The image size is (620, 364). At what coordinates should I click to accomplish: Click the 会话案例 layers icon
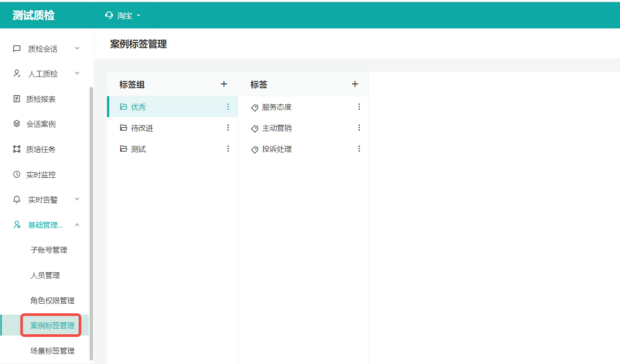point(17,124)
